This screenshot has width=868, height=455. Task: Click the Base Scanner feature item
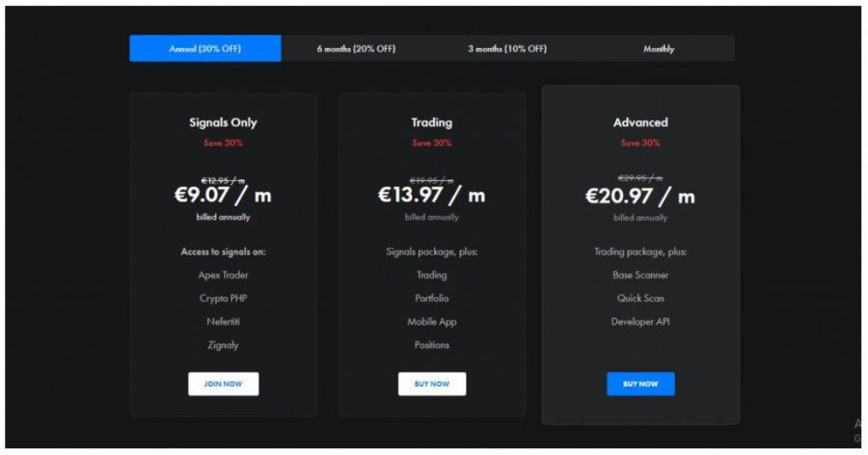[x=640, y=275]
